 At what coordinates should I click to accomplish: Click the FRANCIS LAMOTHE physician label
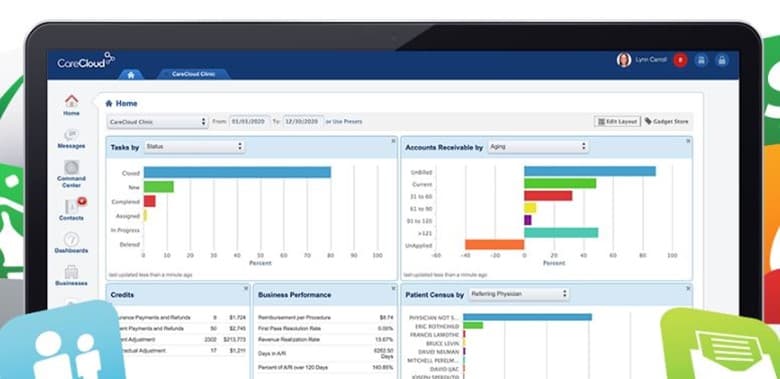(x=435, y=335)
